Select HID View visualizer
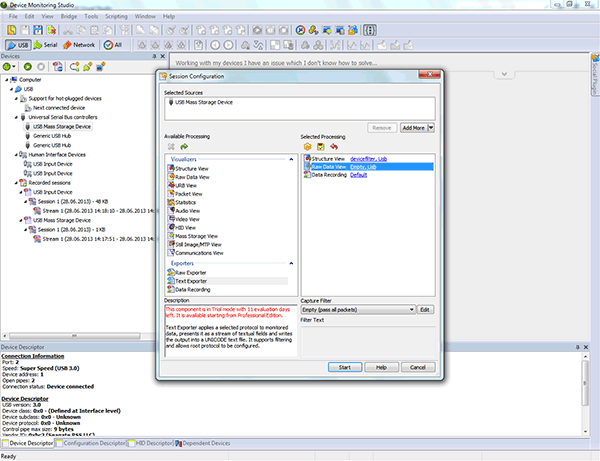The height and width of the screenshot is (461, 600). click(x=182, y=227)
